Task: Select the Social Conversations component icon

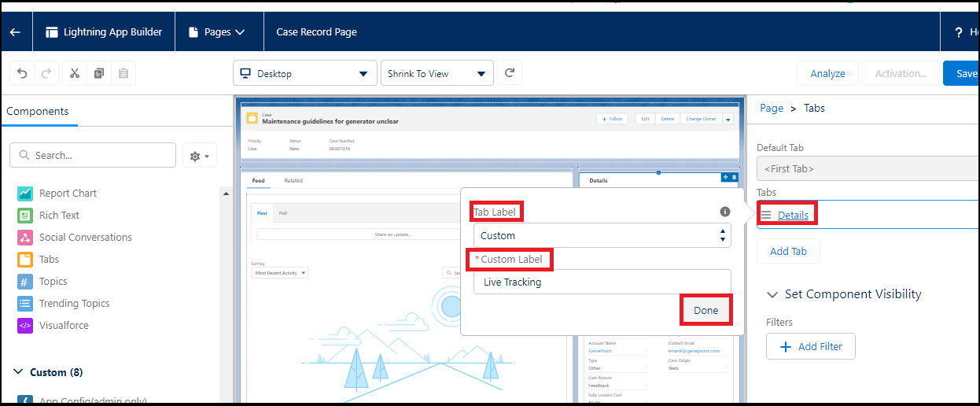Action: (25, 237)
